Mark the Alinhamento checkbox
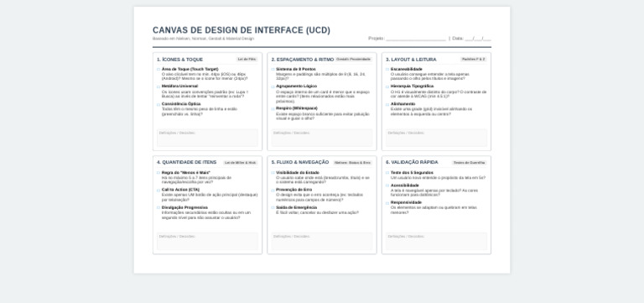 [x=387, y=104]
